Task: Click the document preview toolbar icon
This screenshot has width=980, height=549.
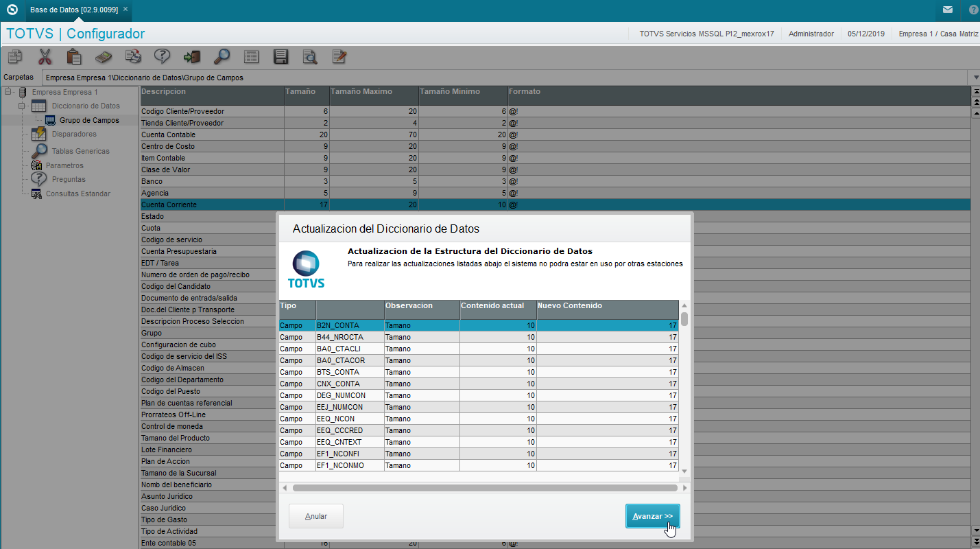Action: (x=310, y=57)
